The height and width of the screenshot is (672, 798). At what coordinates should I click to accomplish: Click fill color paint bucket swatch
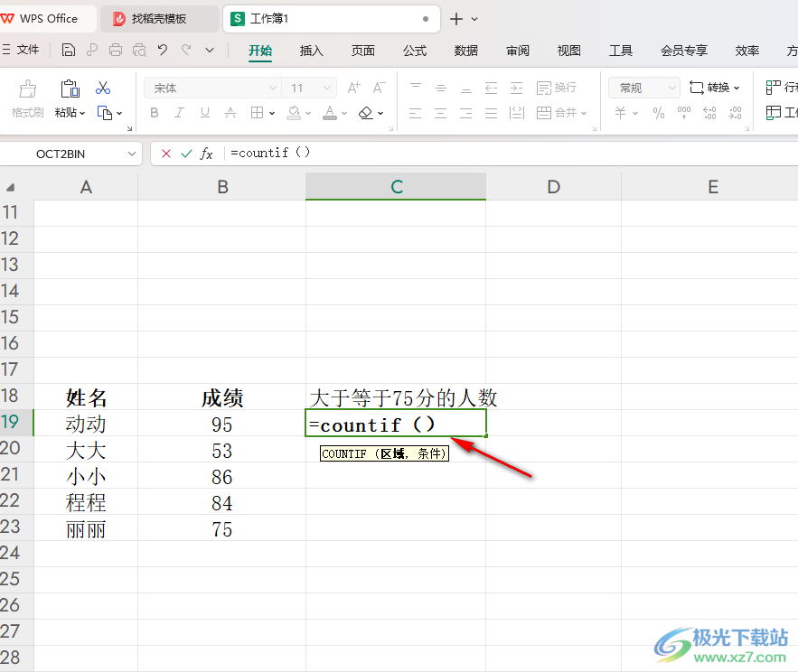294,113
